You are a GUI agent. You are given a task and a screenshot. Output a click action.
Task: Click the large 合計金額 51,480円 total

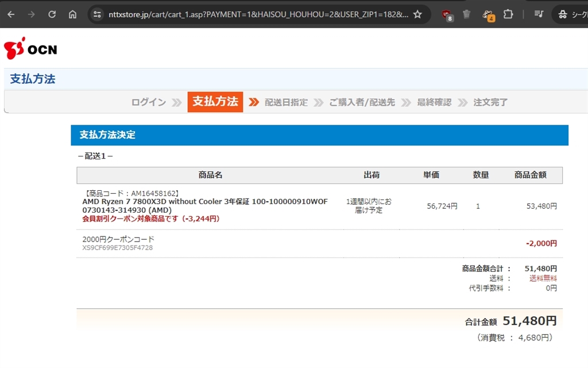pyautogui.click(x=529, y=321)
